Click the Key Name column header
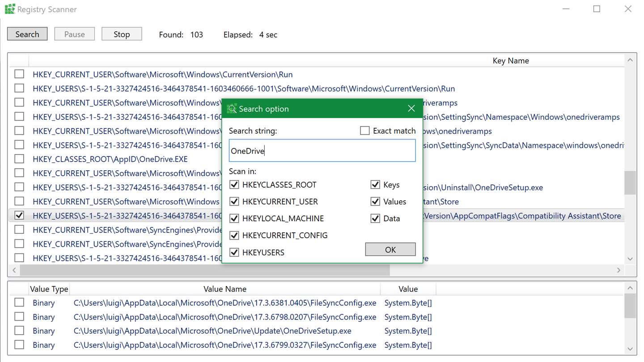 [511, 60]
